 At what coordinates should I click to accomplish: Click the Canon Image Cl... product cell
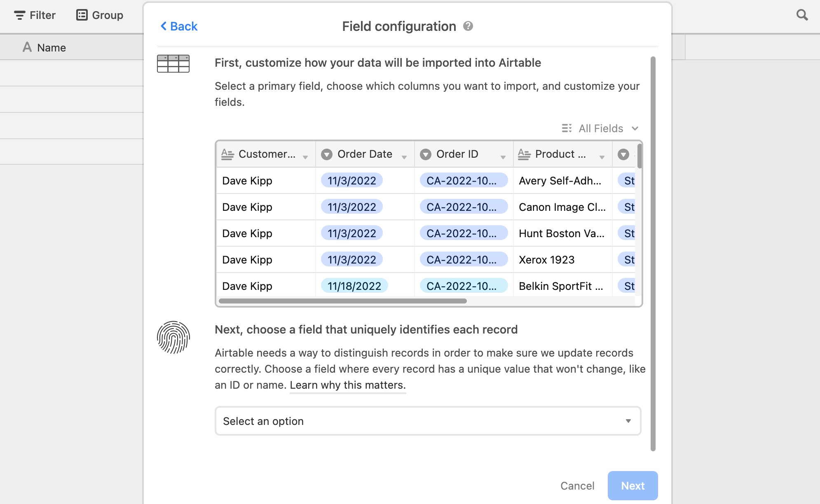(563, 207)
